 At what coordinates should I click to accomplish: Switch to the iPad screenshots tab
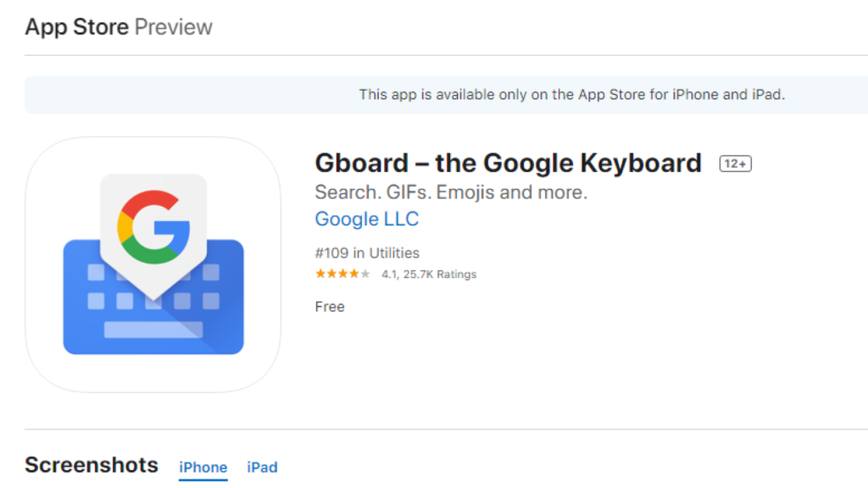262,467
